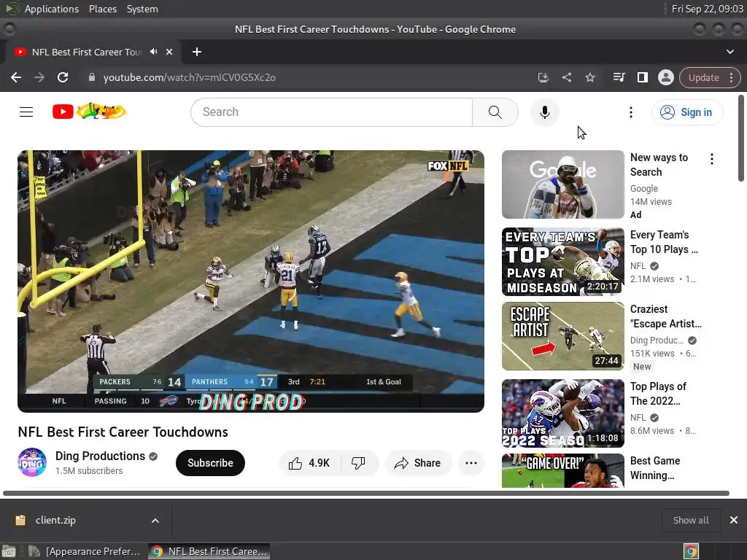Go back in Chrome
This screenshot has width=747, height=560.
point(16,77)
